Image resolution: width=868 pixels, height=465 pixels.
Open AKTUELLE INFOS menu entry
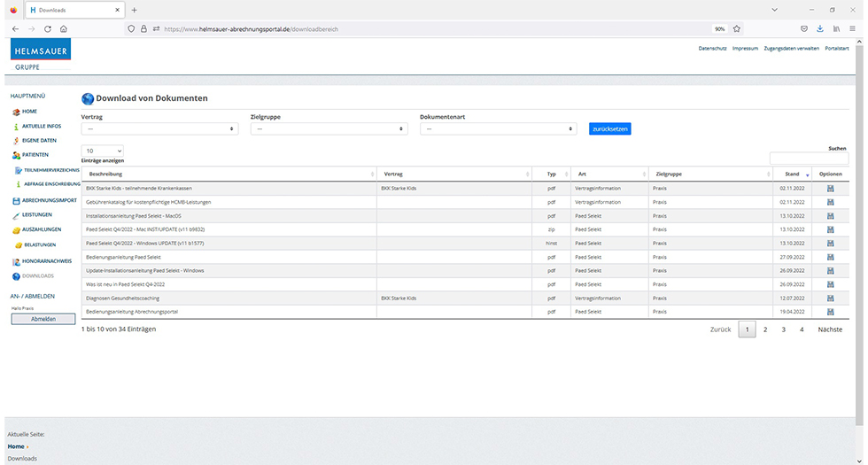42,126
